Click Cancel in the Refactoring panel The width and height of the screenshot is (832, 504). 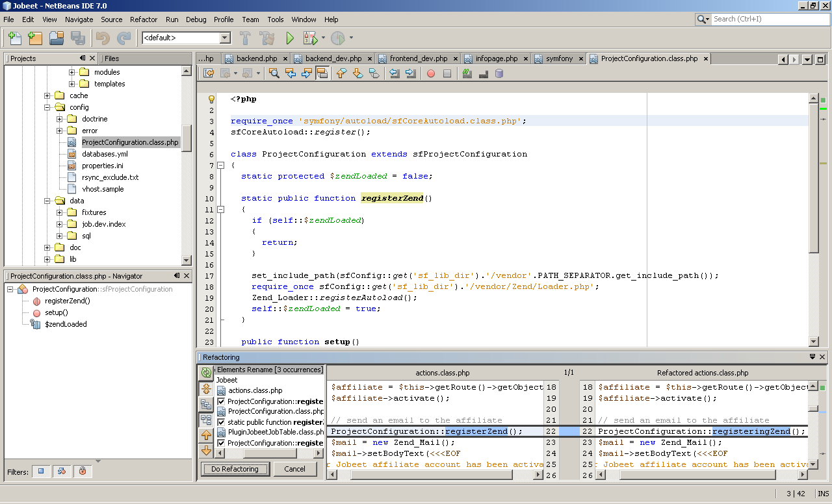click(x=294, y=469)
